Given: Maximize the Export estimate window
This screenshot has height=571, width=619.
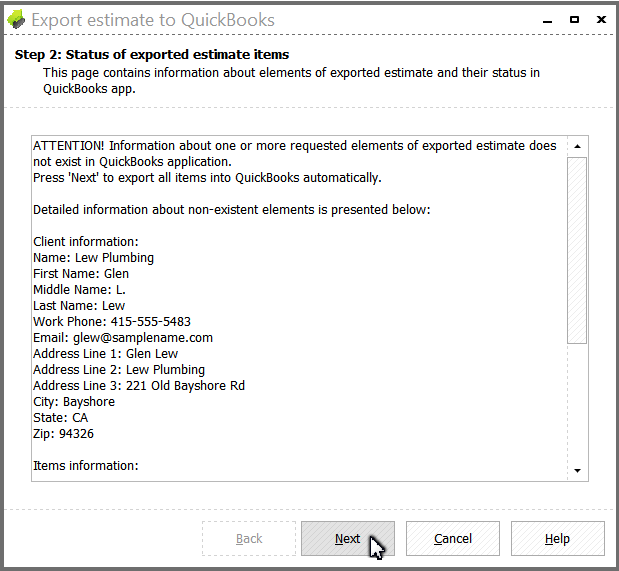Looking at the screenshot, I should 574,19.
